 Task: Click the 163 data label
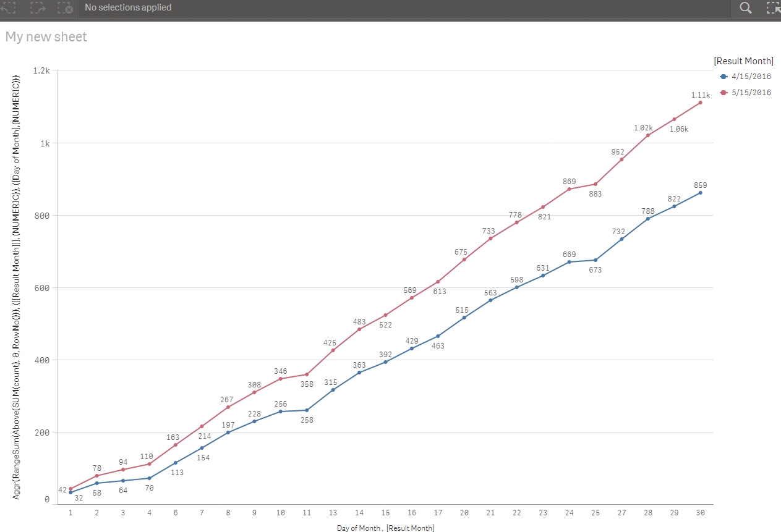point(173,437)
